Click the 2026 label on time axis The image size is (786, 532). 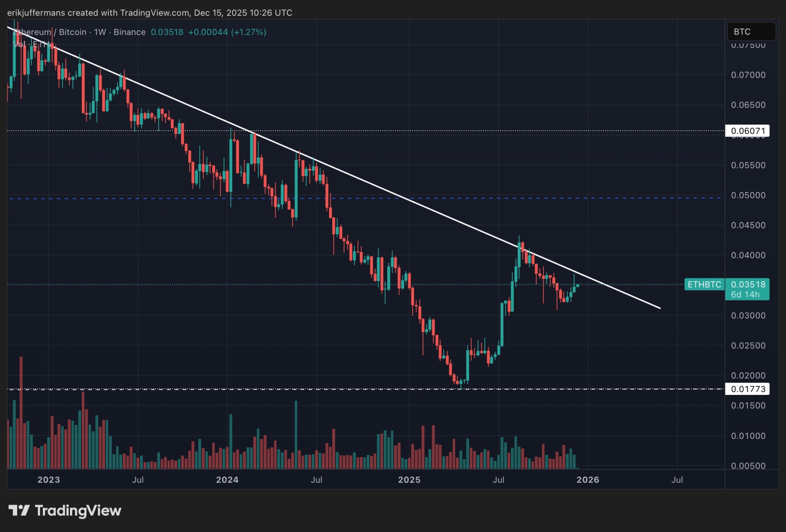(588, 479)
